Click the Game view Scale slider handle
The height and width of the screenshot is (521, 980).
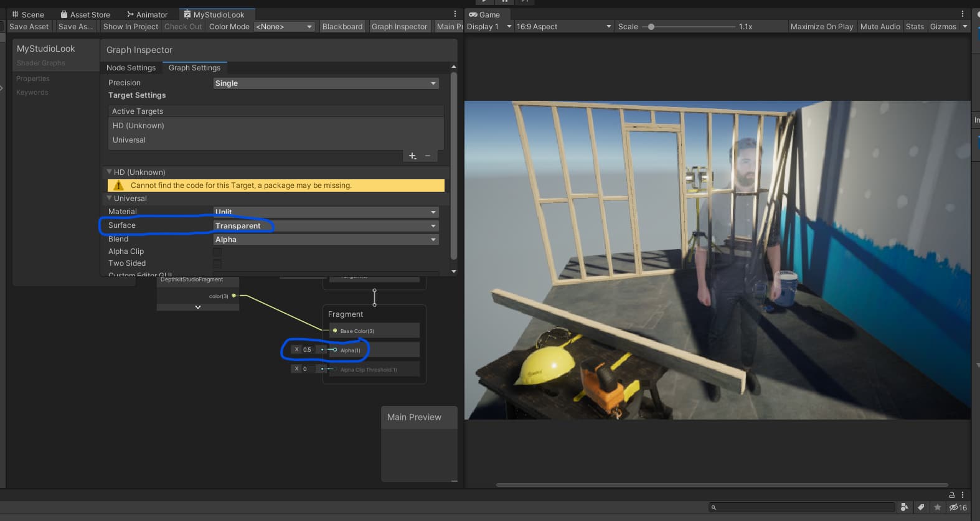pyautogui.click(x=651, y=27)
